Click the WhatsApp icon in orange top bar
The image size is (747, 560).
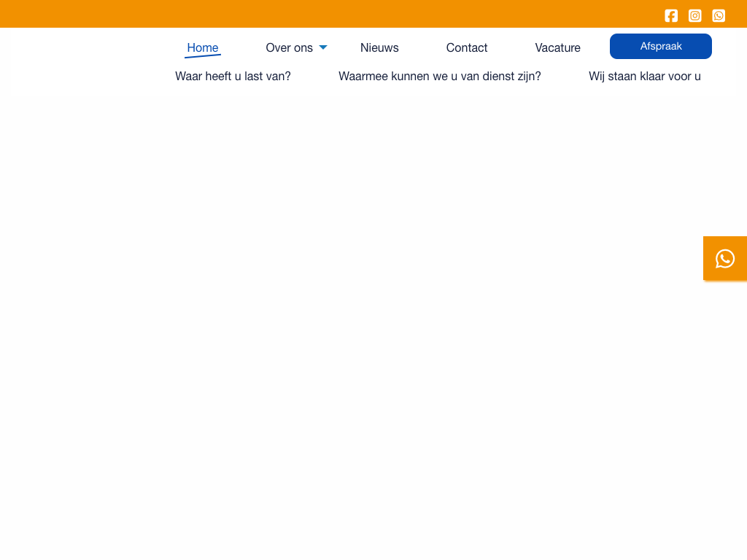719,15
